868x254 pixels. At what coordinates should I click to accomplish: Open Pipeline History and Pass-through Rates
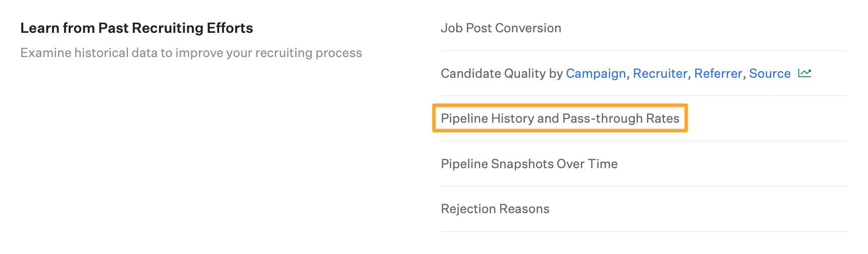pos(560,118)
